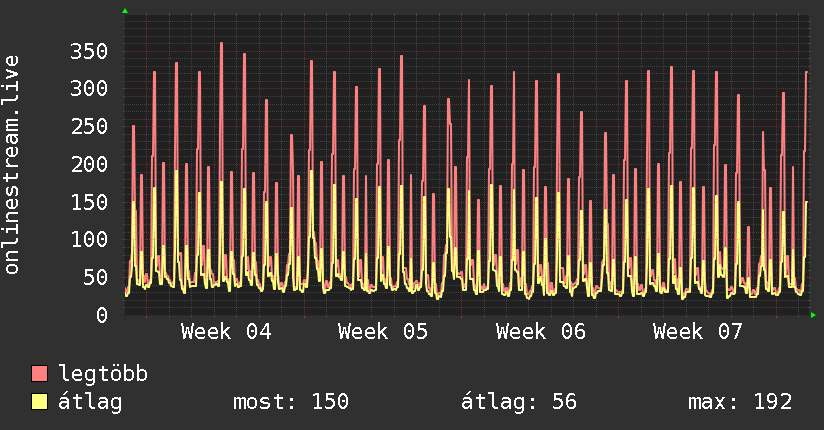This screenshot has width=824, height=430.
Task: Click the Week 07 axis label
Action: [698, 332]
